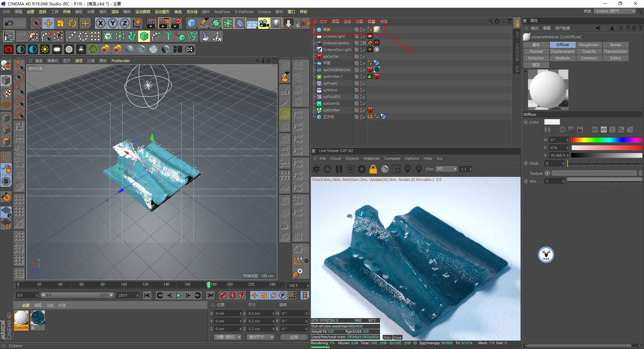
Task: Toggle the enable checkmark on xpGravity
Action: [364, 103]
